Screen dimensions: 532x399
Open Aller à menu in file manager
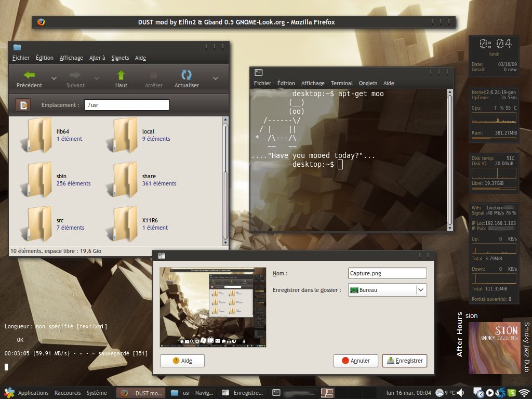97,58
